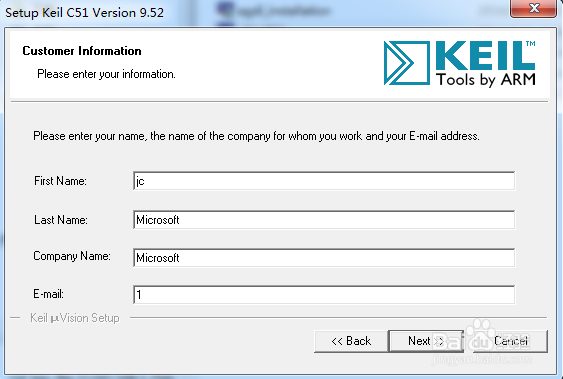Click the Keil µVision Setup footer label
563x379 pixels.
click(x=75, y=318)
